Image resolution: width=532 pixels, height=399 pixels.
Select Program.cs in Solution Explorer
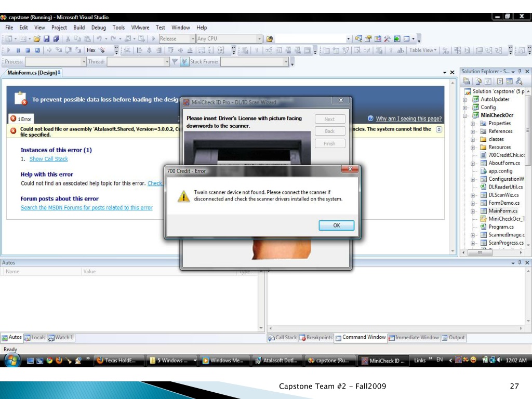pos(501,227)
